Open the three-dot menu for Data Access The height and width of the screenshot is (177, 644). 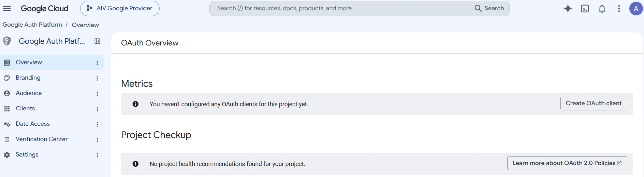pyautogui.click(x=97, y=124)
